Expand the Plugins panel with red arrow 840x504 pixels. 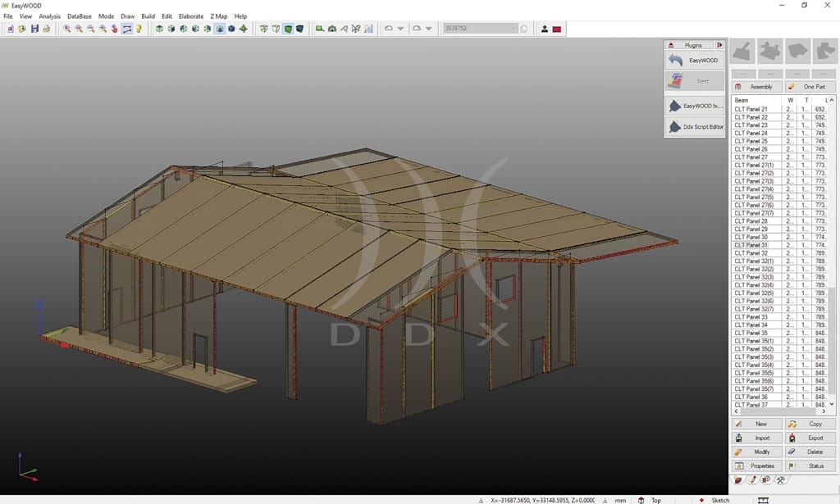pos(720,45)
